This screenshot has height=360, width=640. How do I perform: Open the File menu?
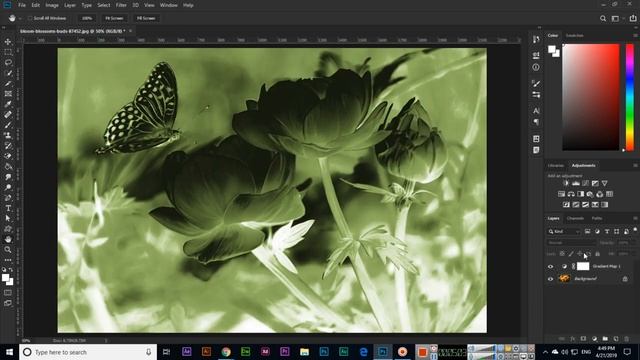tap(22, 5)
